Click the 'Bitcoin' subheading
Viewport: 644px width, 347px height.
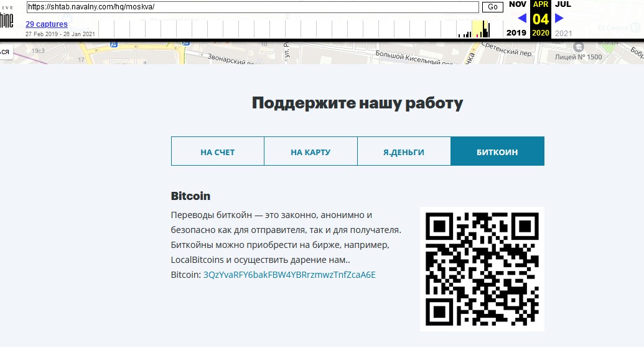pyautogui.click(x=190, y=196)
